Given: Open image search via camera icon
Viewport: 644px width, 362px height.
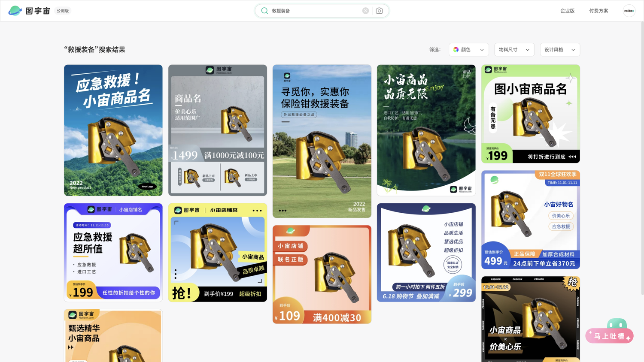Looking at the screenshot, I should (379, 11).
